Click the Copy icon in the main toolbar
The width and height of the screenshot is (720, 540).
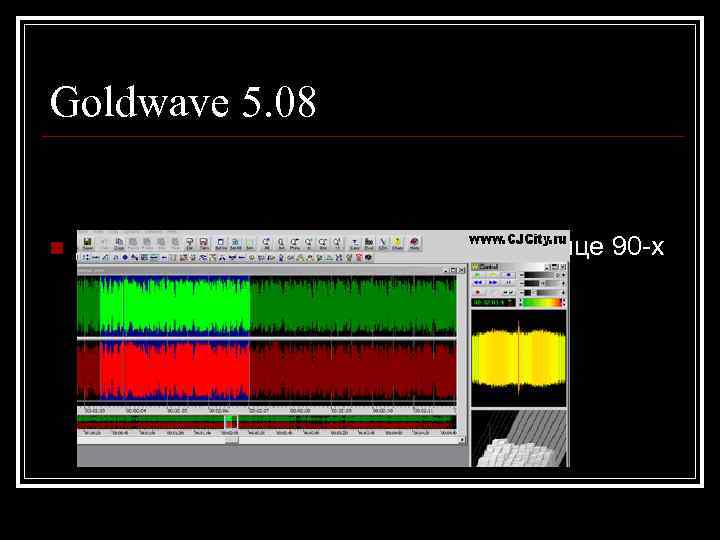(119, 243)
